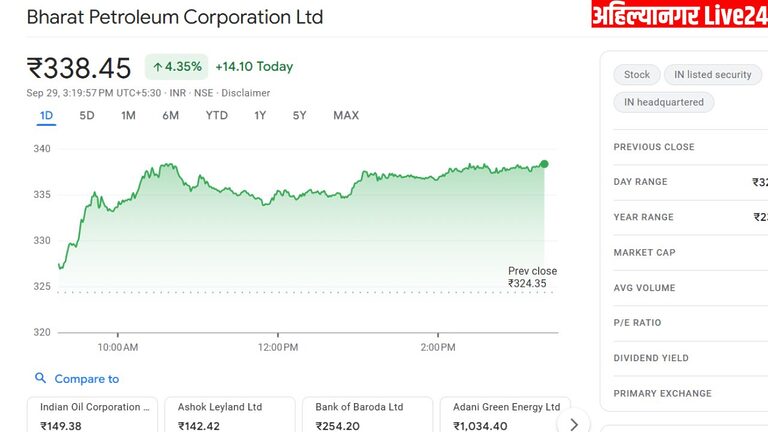Image resolution: width=768 pixels, height=432 pixels.
Task: Click the green up-arrow percent badge
Action: tap(176, 67)
